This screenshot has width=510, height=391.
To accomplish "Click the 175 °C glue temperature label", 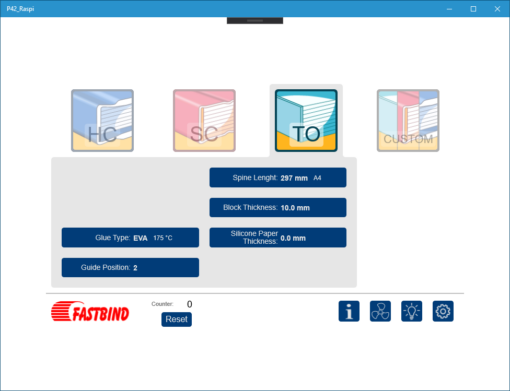I will (163, 238).
